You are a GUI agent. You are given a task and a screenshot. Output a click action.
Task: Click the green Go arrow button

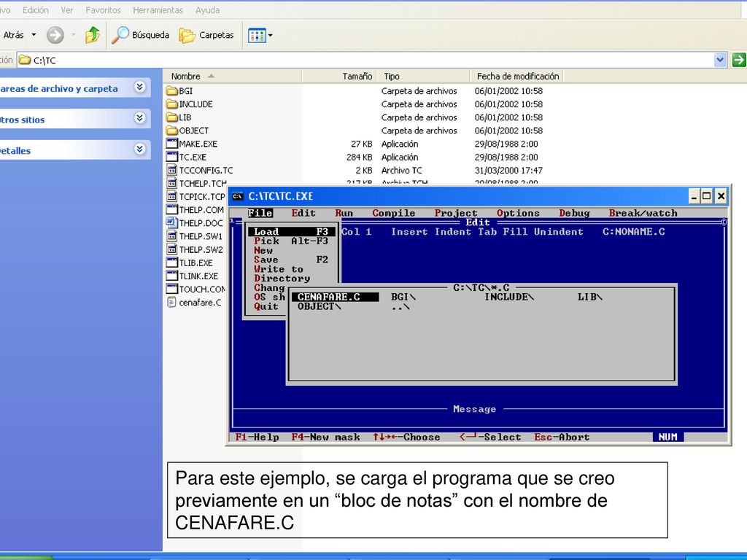[x=739, y=60]
